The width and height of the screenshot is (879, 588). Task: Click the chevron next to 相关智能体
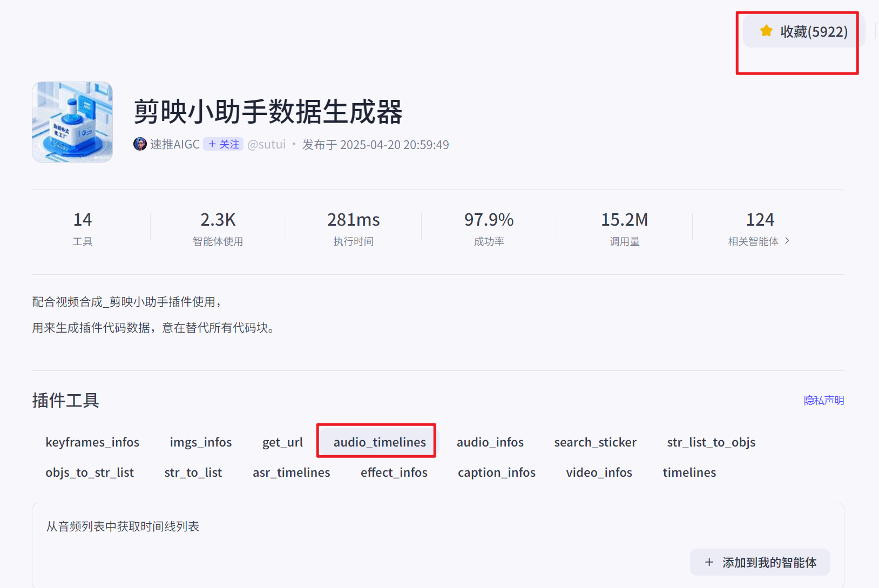(x=787, y=241)
